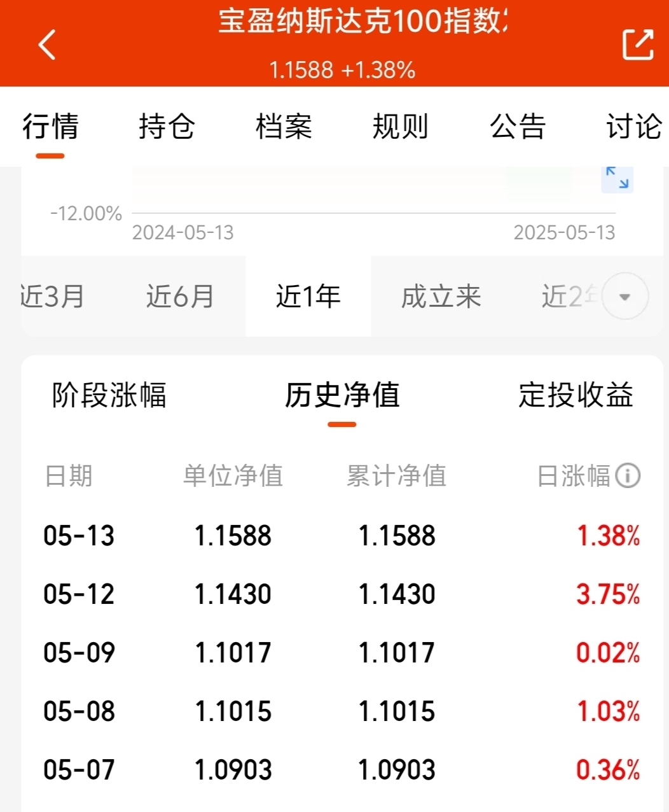Screen dimensions: 669x812
Task: Tap fund title 宝盈纳斯达克100指数
Action: 362,21
